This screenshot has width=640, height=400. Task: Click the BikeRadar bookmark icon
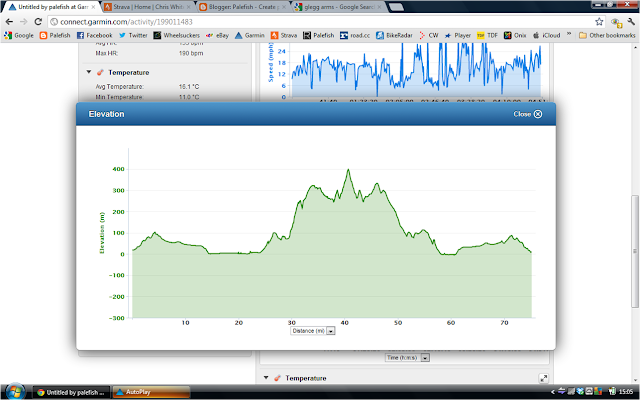(380, 36)
